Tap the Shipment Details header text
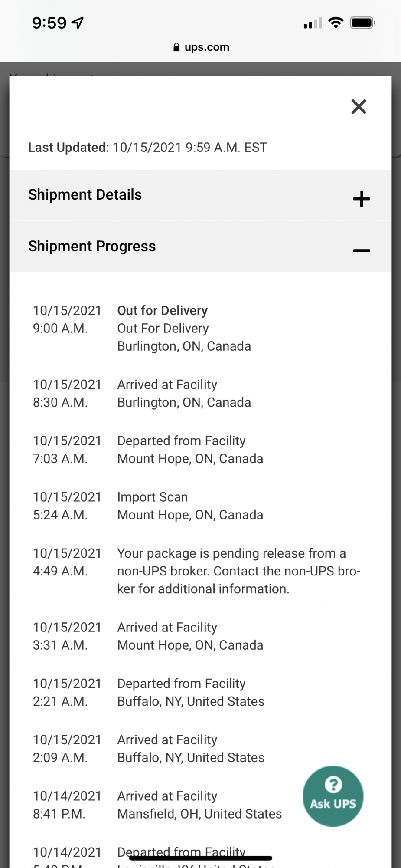Image resolution: width=401 pixels, height=868 pixels. point(85,195)
